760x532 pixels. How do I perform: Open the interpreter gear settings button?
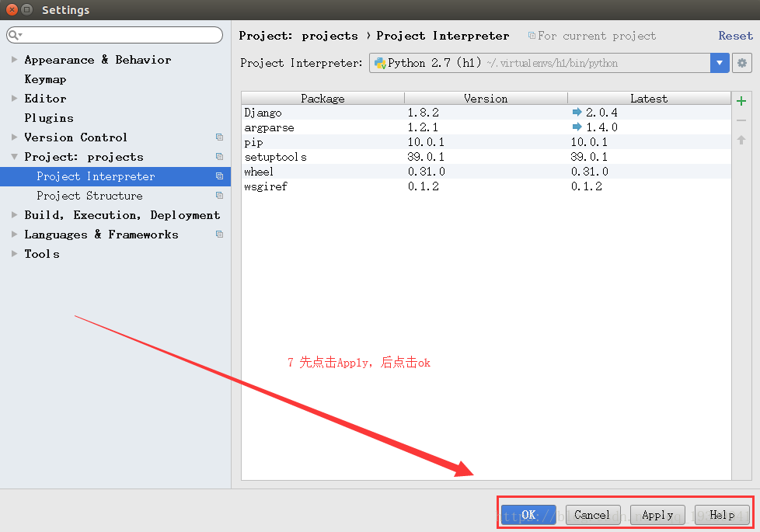pos(741,63)
